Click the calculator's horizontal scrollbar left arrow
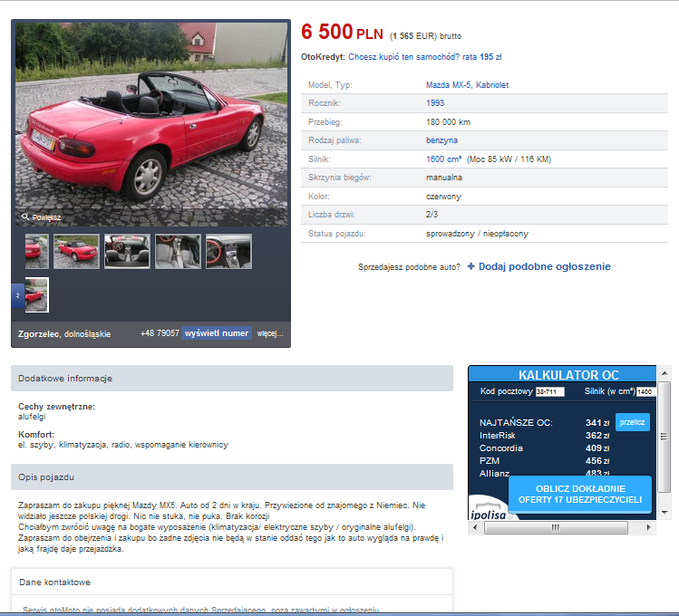Screen dimensions: 679x616 (x=475, y=527)
